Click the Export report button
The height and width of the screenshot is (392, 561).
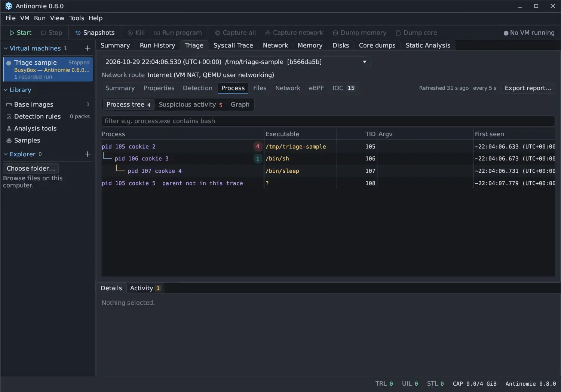click(x=528, y=88)
